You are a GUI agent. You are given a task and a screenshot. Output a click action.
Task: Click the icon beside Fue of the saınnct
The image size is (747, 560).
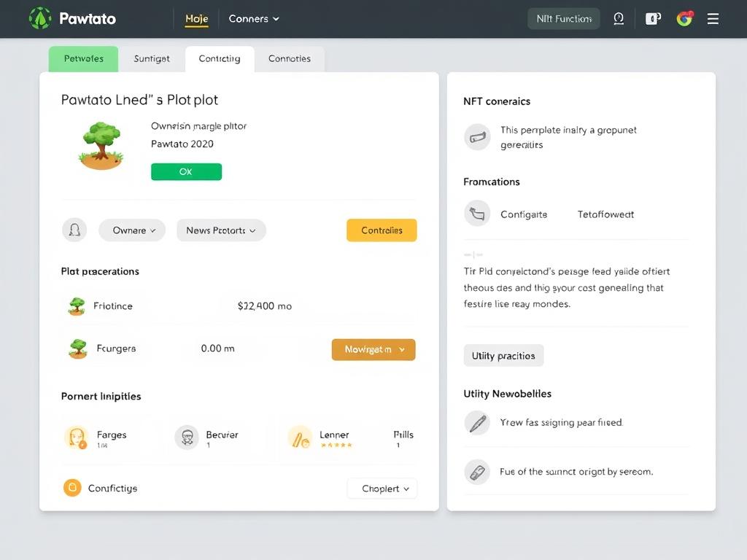coord(477,472)
